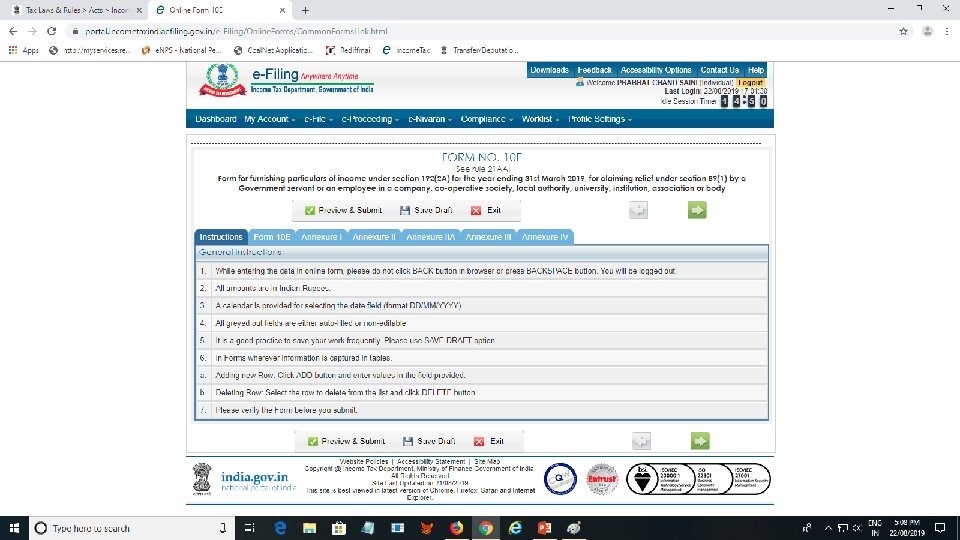Expand the e-File dropdown menu
This screenshot has height=540, width=960.
318,119
